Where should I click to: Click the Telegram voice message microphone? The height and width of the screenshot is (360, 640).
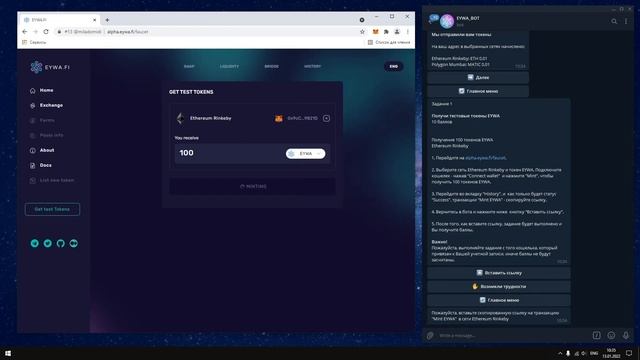click(x=626, y=336)
